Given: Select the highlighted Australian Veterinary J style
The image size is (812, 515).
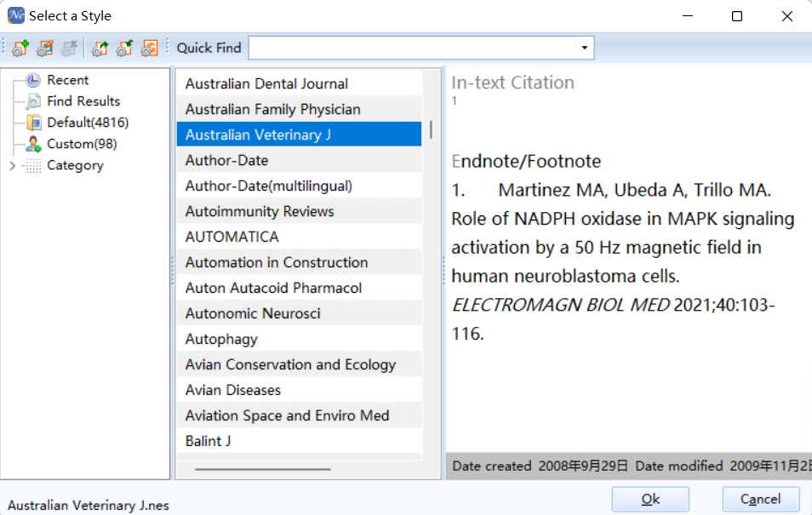Looking at the screenshot, I should point(299,134).
